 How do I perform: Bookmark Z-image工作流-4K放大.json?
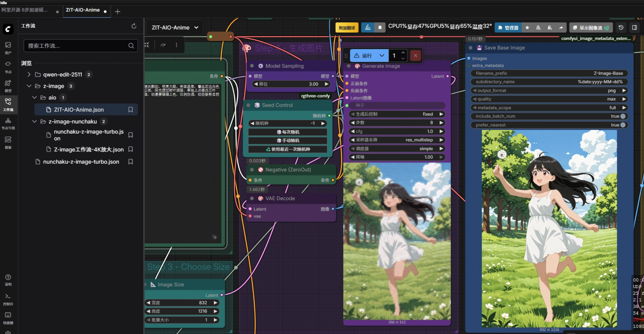tap(131, 149)
